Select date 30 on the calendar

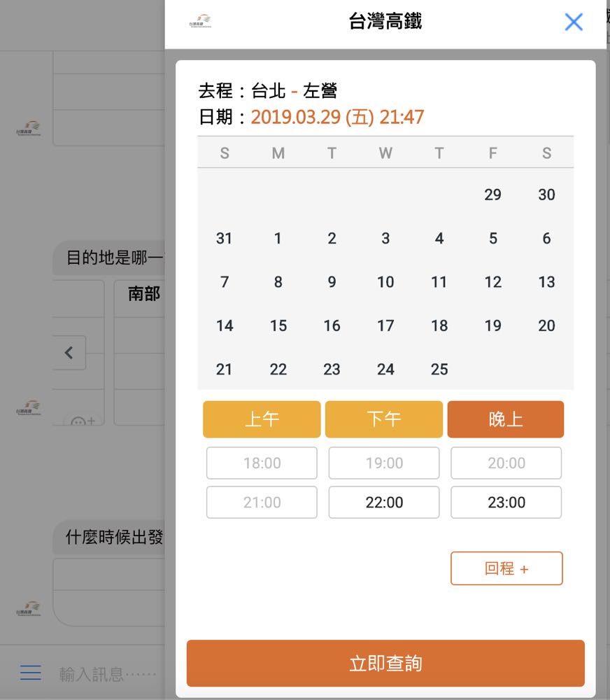pos(546,195)
